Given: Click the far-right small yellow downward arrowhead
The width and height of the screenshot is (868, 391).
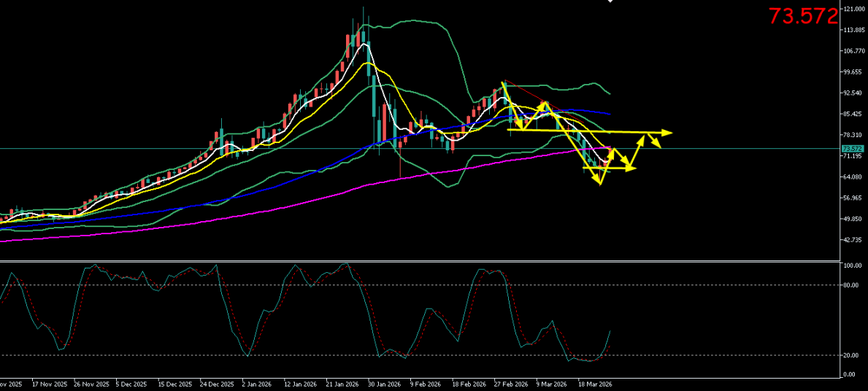Looking at the screenshot, I should (658, 144).
